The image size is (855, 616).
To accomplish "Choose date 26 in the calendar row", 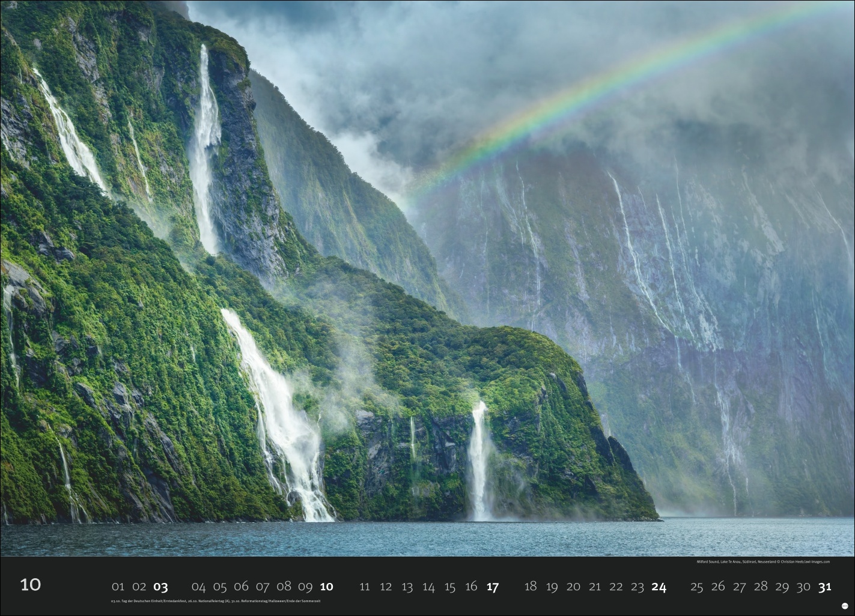I will click(x=718, y=587).
